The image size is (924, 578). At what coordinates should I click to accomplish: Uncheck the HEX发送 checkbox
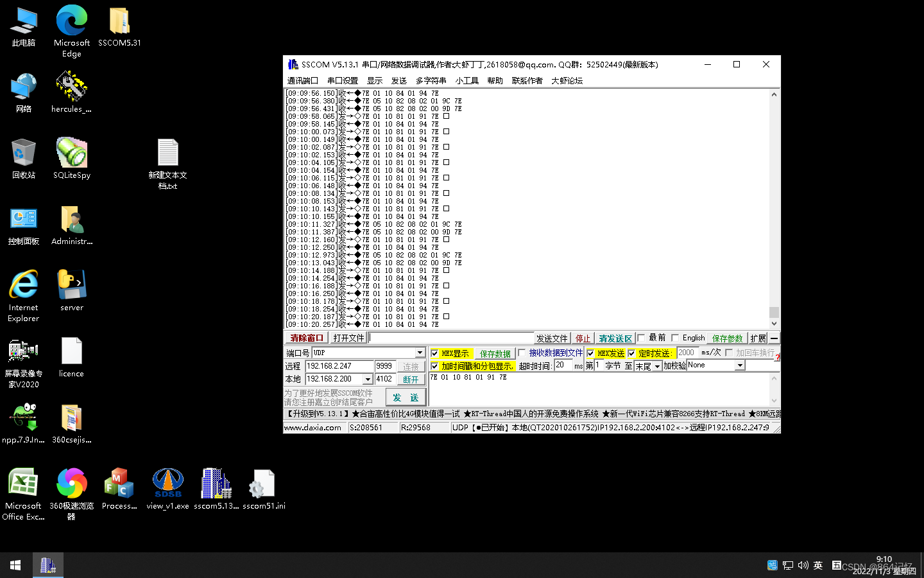click(590, 353)
